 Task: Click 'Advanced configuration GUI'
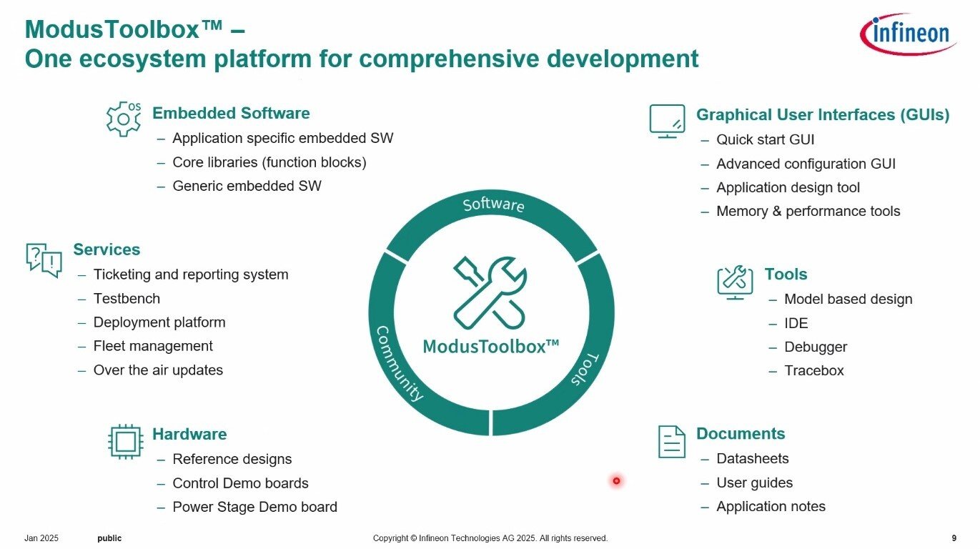pos(806,164)
